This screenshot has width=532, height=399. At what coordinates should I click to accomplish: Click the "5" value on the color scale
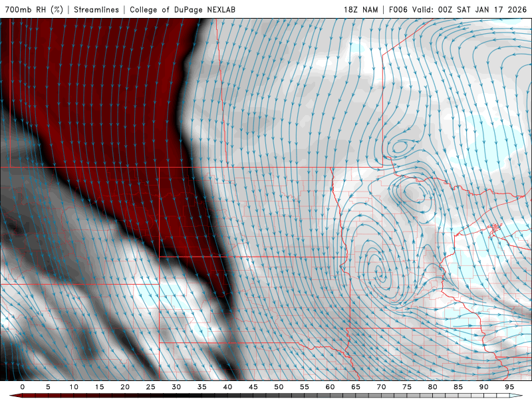click(x=48, y=387)
